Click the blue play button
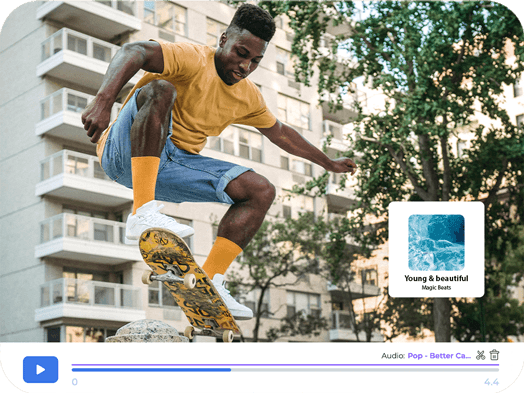The width and height of the screenshot is (524, 393). point(40,369)
